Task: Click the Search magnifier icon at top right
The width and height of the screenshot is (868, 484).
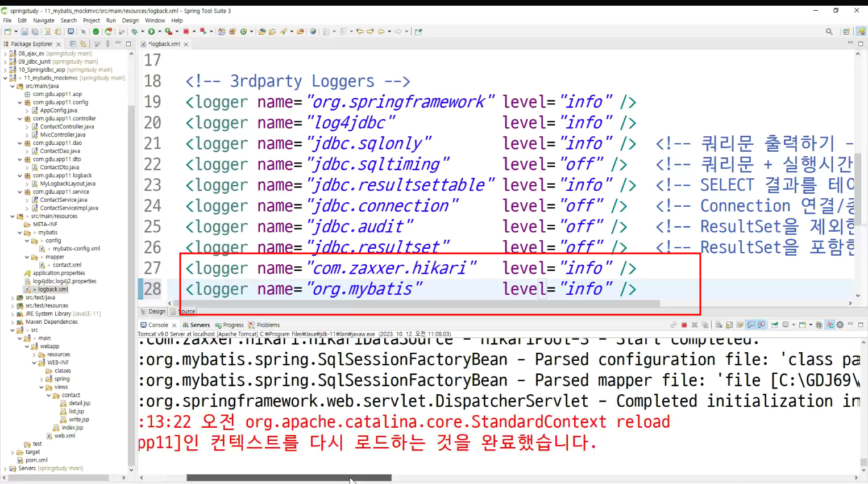Action: click(829, 32)
